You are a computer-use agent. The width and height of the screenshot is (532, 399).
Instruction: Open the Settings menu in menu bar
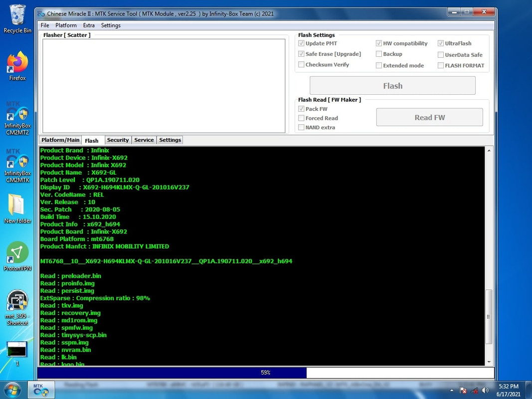coord(111,25)
